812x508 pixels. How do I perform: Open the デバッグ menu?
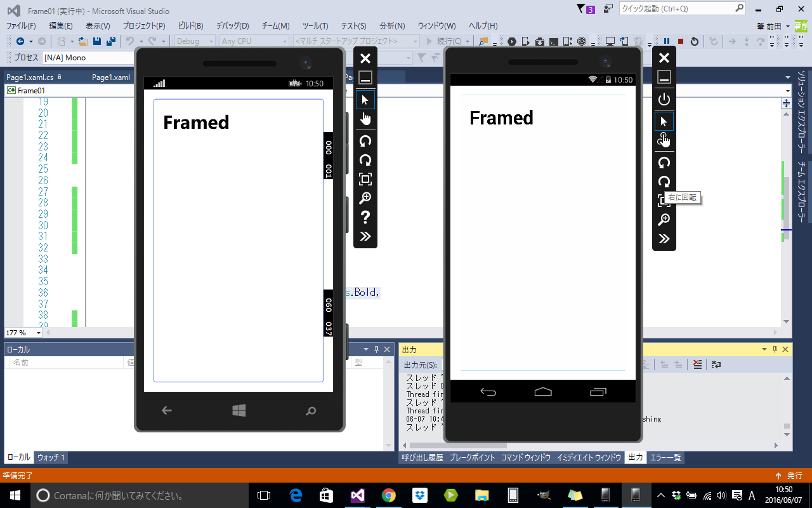(x=231, y=26)
